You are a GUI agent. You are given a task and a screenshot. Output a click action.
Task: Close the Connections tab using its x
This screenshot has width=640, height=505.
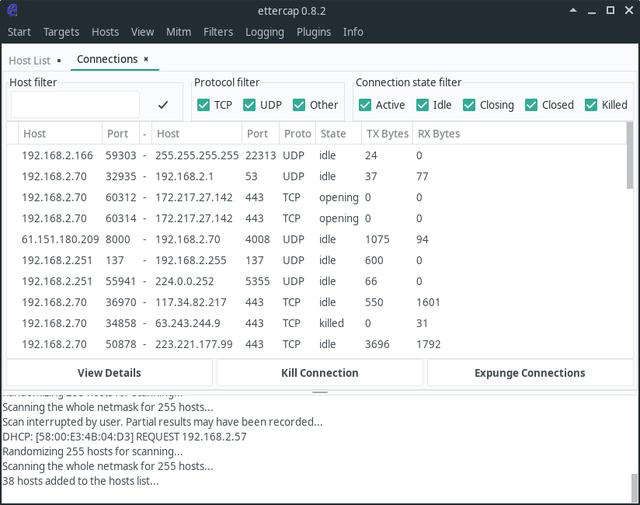pos(146,60)
